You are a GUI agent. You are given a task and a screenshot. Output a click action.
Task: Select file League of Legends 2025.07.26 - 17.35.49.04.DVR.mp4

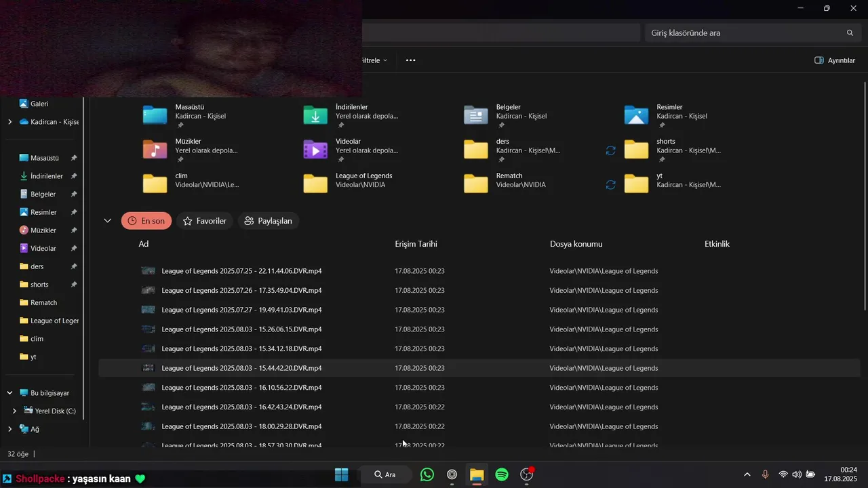(479, 290)
